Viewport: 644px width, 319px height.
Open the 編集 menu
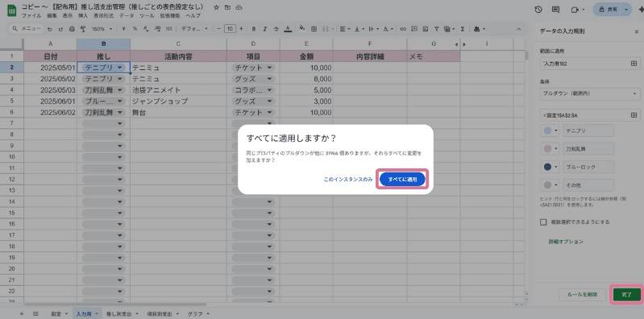coord(52,15)
